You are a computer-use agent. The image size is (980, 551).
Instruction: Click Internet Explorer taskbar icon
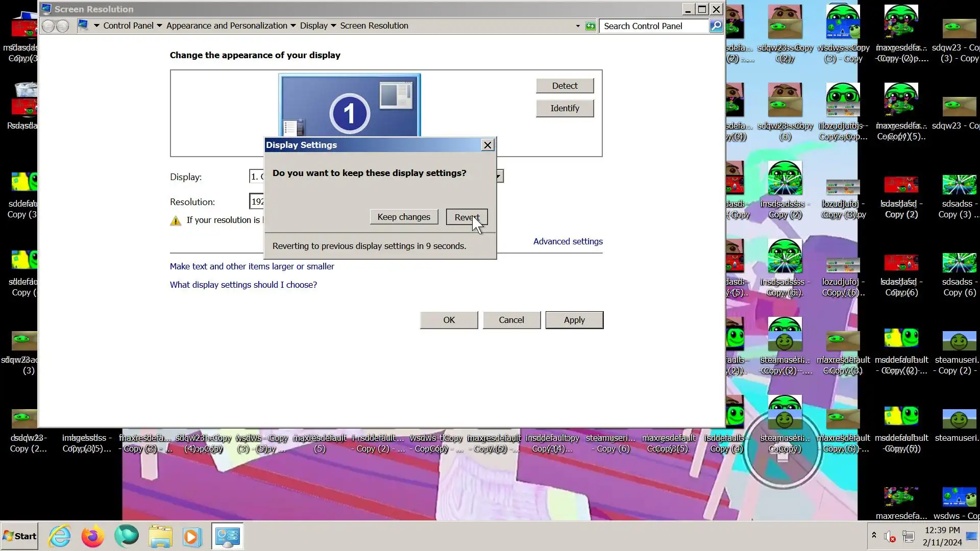pyautogui.click(x=60, y=536)
